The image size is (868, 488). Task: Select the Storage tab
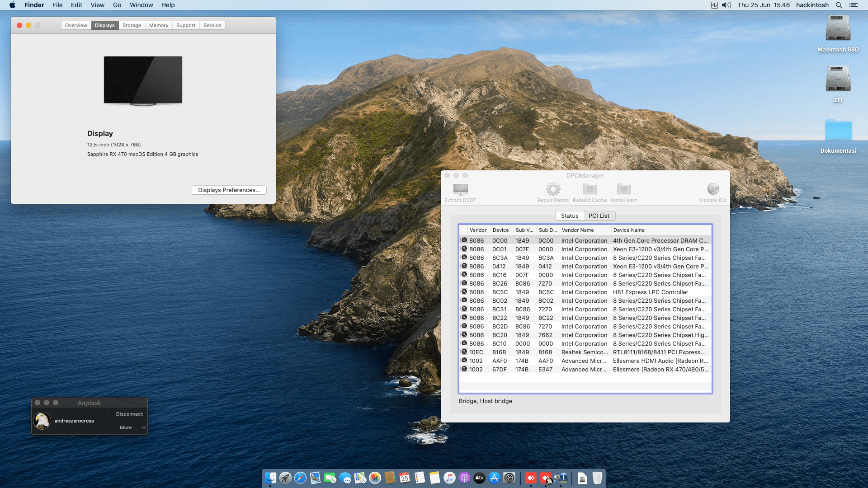pyautogui.click(x=132, y=26)
